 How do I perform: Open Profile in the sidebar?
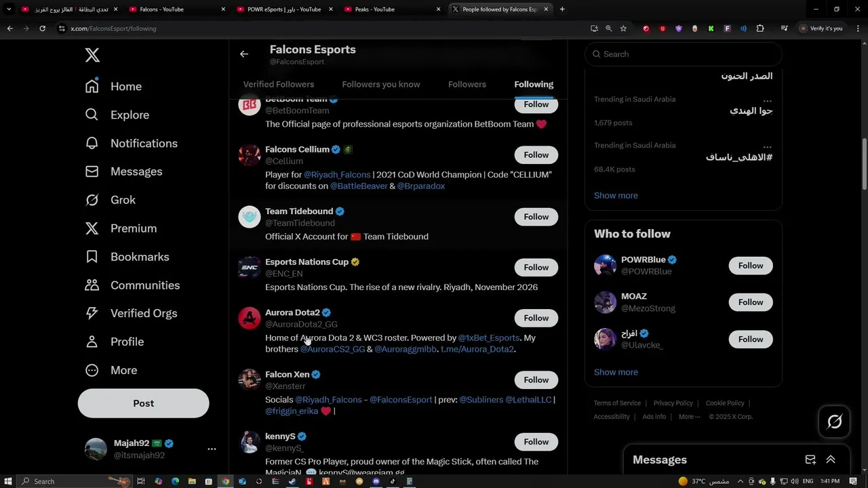click(x=114, y=342)
